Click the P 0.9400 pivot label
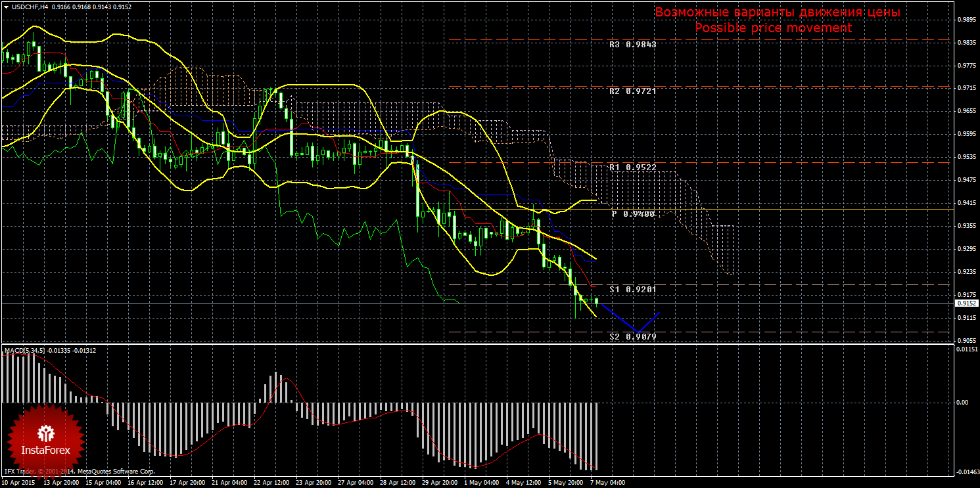Image resolution: width=980 pixels, height=488 pixels. 633,214
